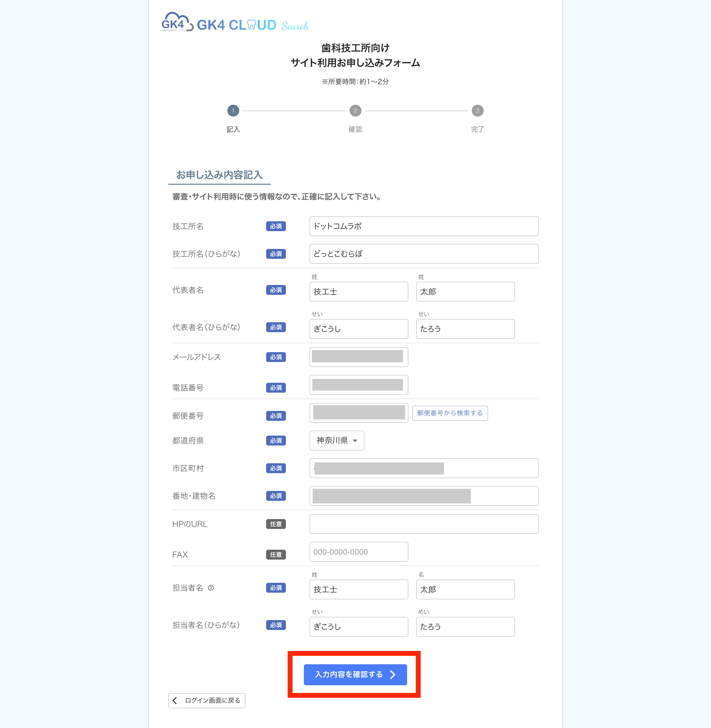Screen dimensions: 711x728
Task: Click the 郵便番号から検索する button
Action: tap(450, 413)
